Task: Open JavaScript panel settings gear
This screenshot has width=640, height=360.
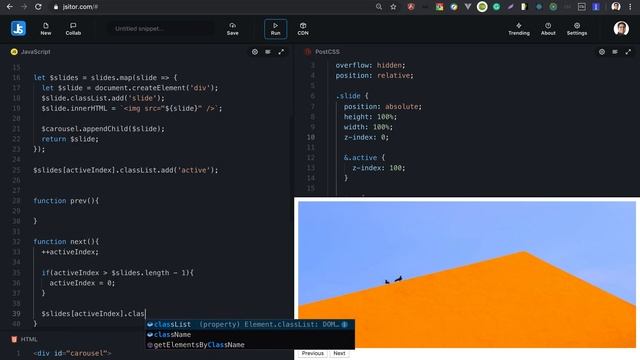Action: [x=255, y=52]
